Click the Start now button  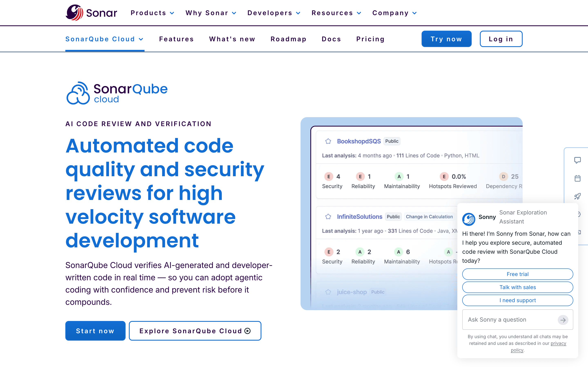click(95, 331)
